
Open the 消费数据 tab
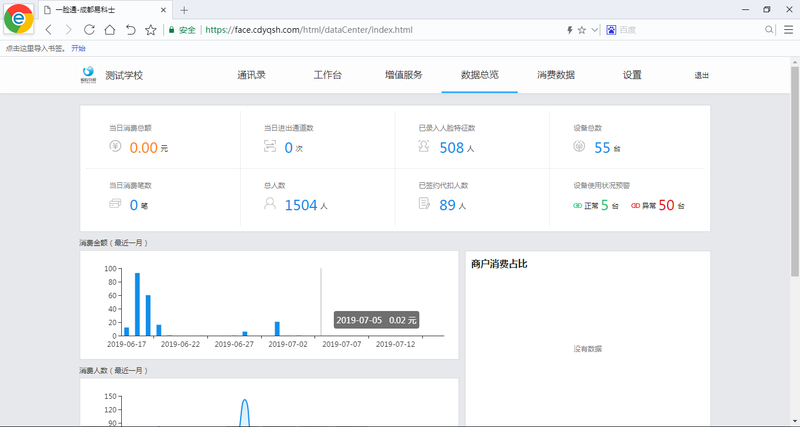coord(555,75)
